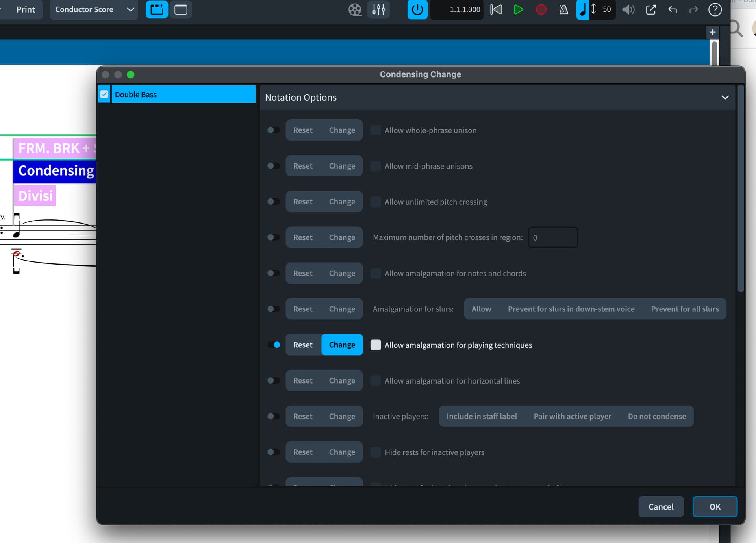Click Reset for mid-phrase unisons
Image resolution: width=756 pixels, height=543 pixels.
coord(303,166)
